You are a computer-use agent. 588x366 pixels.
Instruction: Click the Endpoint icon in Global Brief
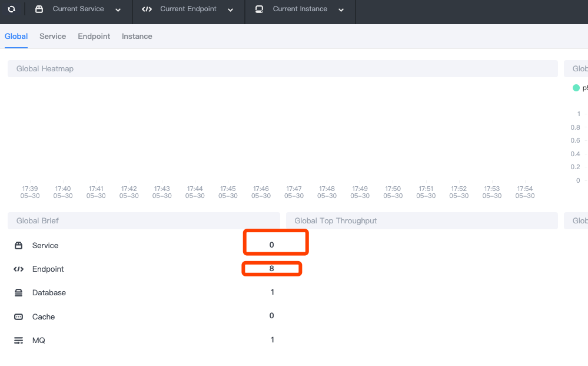(x=18, y=269)
